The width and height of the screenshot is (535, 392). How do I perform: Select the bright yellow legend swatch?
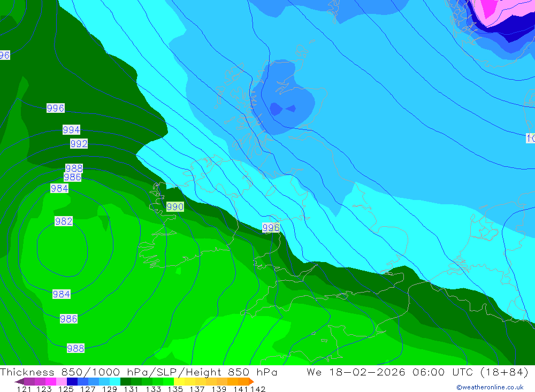coord(179,381)
